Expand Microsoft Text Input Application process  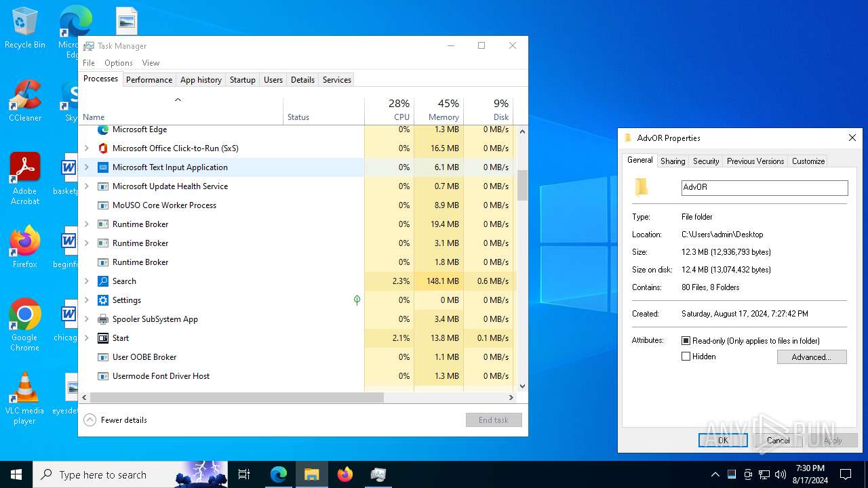point(86,167)
